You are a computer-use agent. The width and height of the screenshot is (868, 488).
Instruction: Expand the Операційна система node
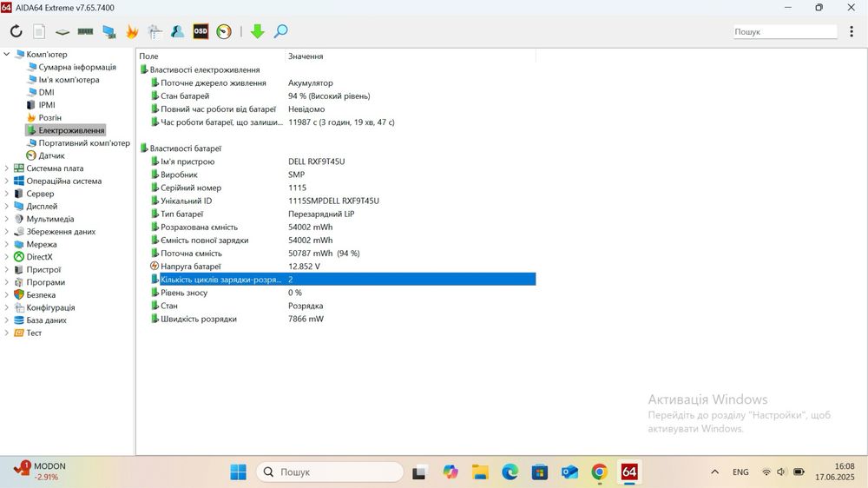coord(7,181)
